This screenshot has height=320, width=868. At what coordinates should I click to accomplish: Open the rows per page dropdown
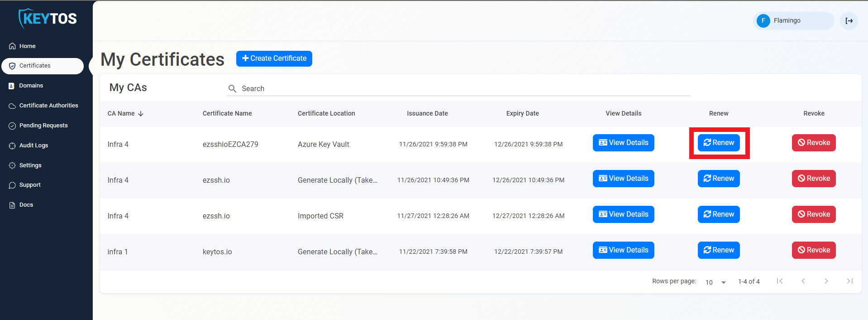click(x=715, y=282)
